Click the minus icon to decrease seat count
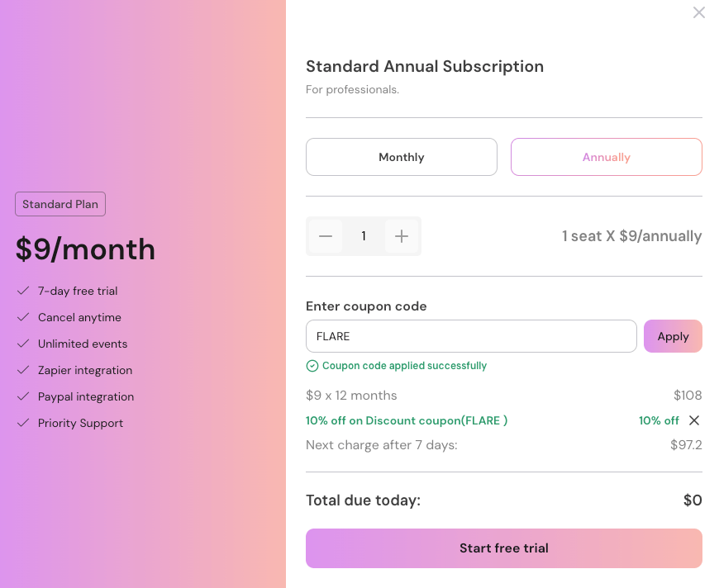Viewport: 719px width, 588px height. click(x=326, y=235)
